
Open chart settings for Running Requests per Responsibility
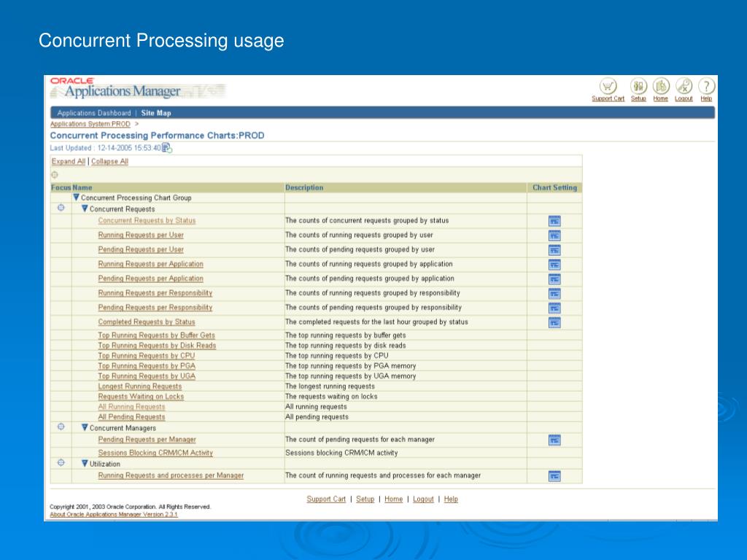pos(554,294)
